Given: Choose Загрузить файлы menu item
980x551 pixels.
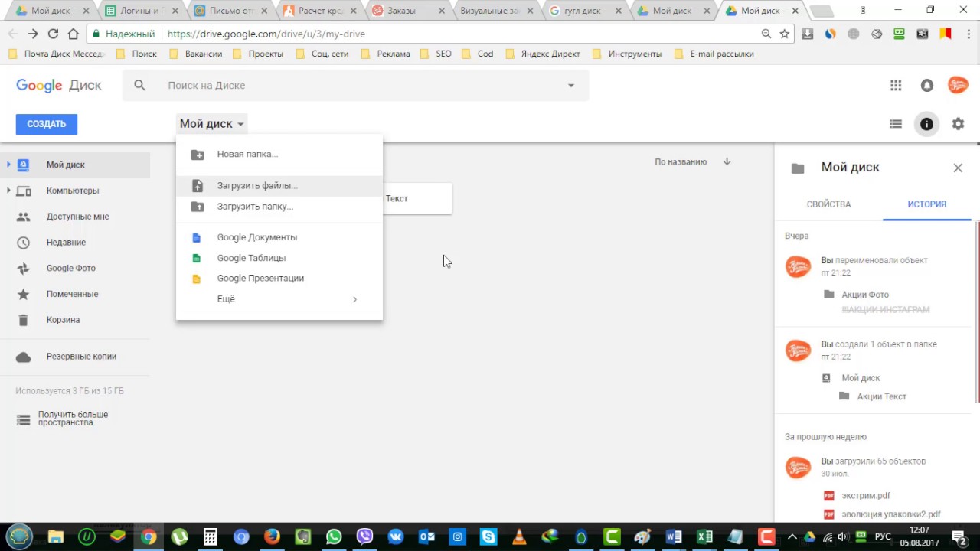Looking at the screenshot, I should (279, 185).
